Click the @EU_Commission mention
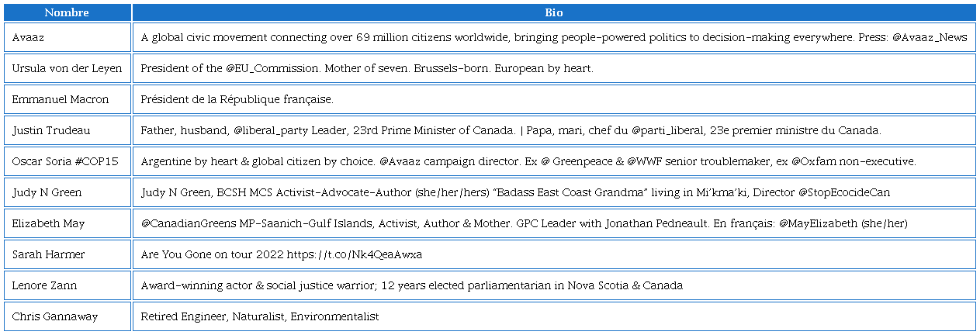Image resolution: width=980 pixels, height=335 pixels. click(x=272, y=68)
